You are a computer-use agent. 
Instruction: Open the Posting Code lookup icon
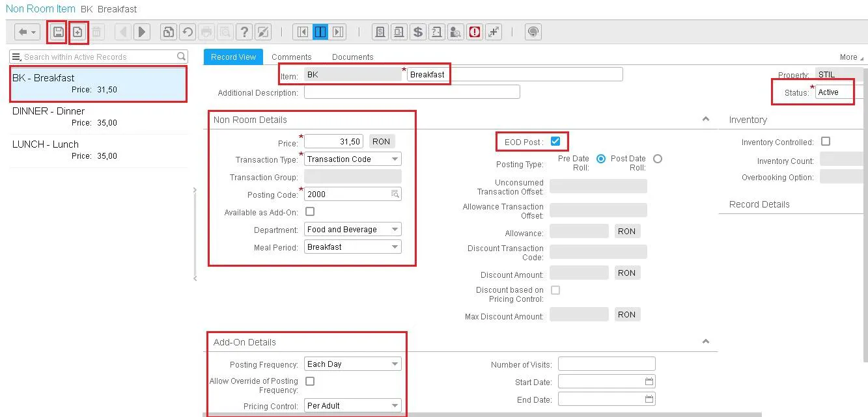[395, 194]
